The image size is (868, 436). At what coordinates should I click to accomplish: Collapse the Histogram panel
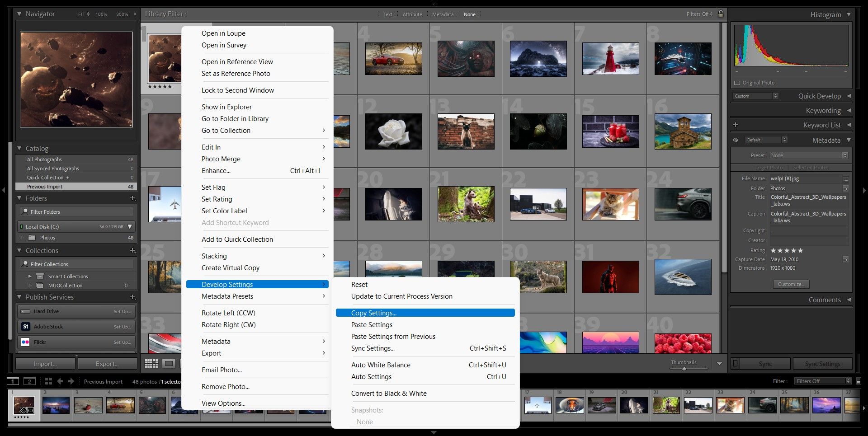point(849,14)
